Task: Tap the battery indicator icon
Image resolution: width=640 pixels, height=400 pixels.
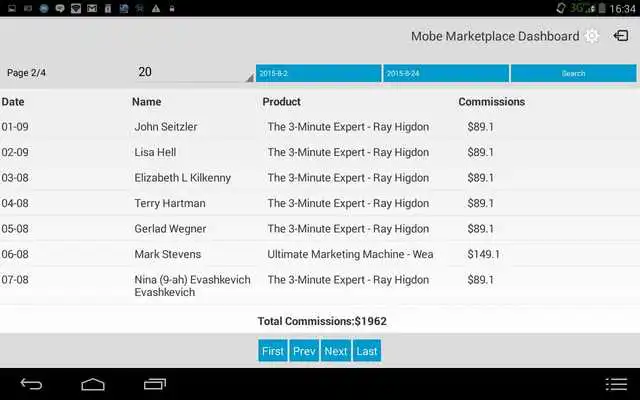Action: pos(602,8)
